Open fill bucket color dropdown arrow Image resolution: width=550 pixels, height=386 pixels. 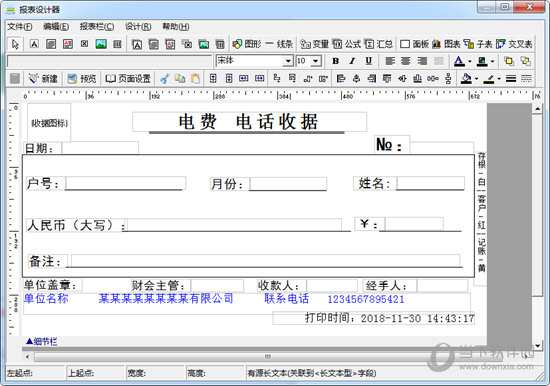click(476, 79)
